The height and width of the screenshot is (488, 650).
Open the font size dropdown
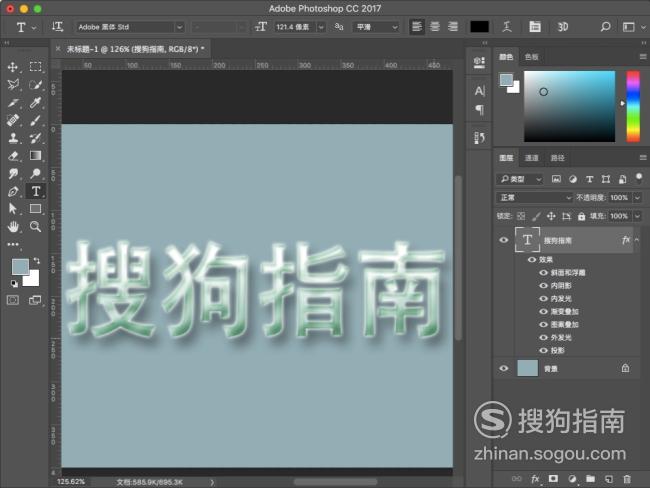coord(321,27)
